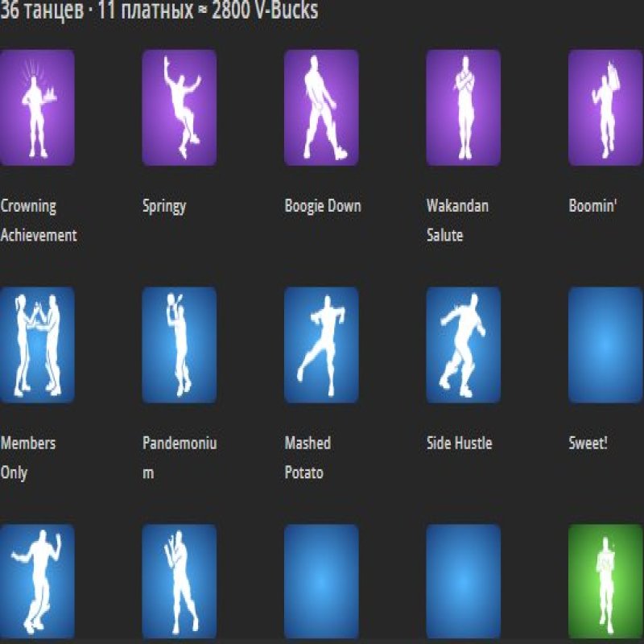Click the "Mashed Potato" text label
This screenshot has height=644, width=644.
308,457
